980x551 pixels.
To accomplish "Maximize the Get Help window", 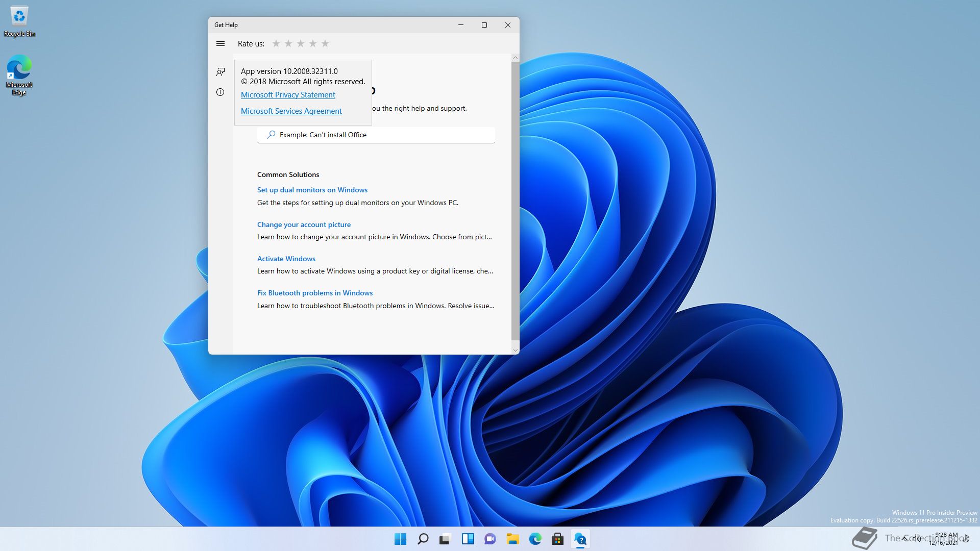I will coord(484,25).
